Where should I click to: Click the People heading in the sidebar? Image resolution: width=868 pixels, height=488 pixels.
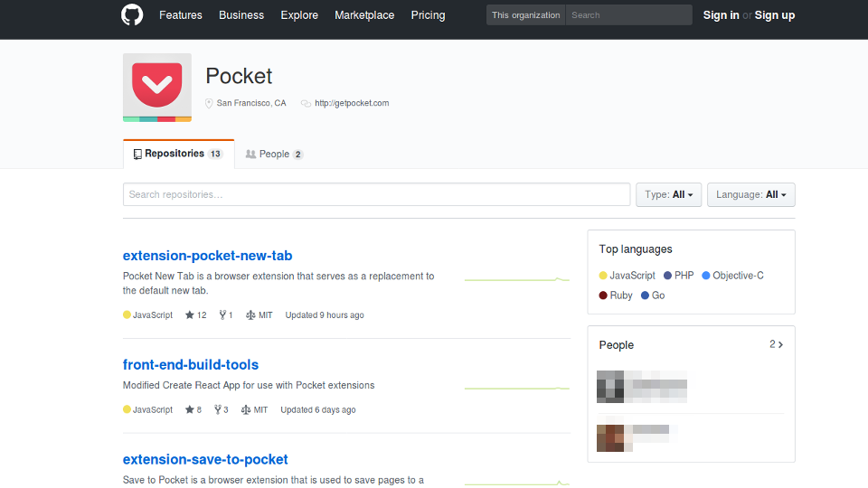click(x=616, y=344)
